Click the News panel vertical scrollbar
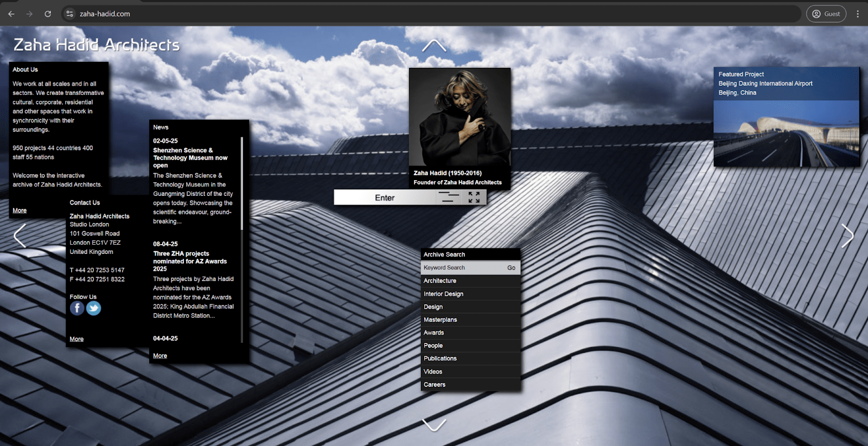The width and height of the screenshot is (868, 446). tap(242, 239)
